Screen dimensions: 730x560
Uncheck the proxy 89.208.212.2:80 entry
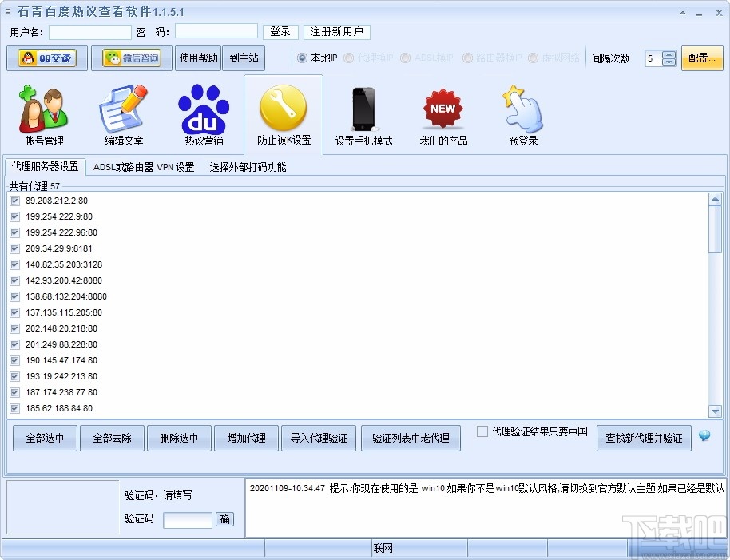[x=14, y=201]
